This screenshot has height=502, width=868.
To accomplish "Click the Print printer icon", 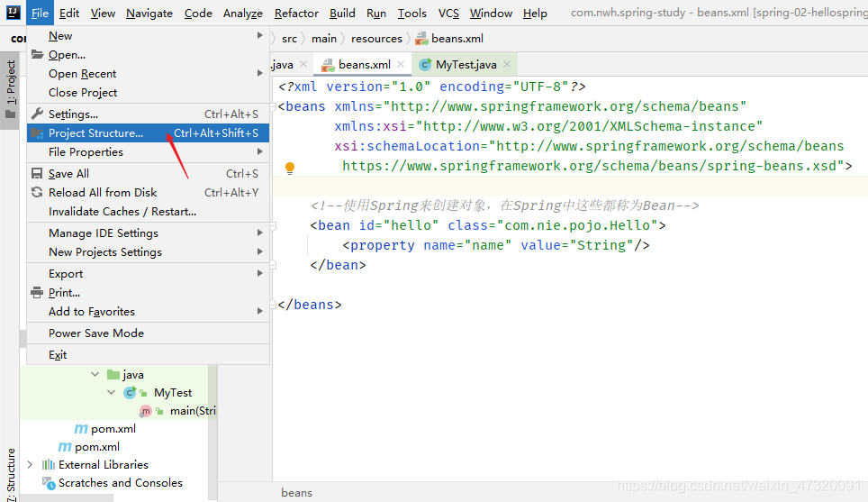I will pyautogui.click(x=37, y=293).
